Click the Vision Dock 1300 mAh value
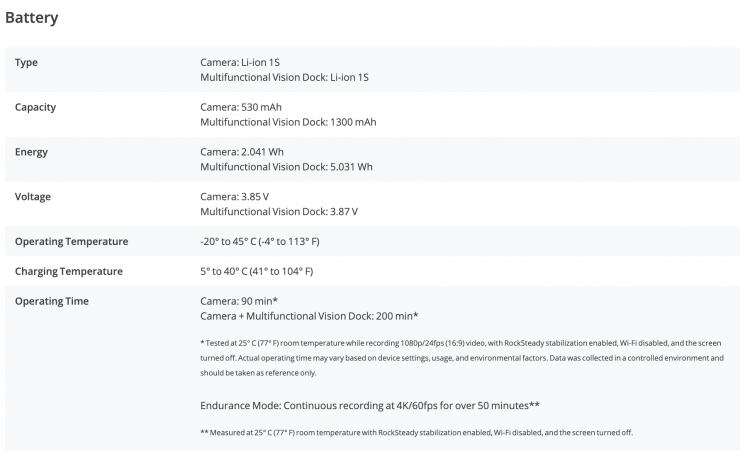The height and width of the screenshot is (451, 740). click(288, 122)
